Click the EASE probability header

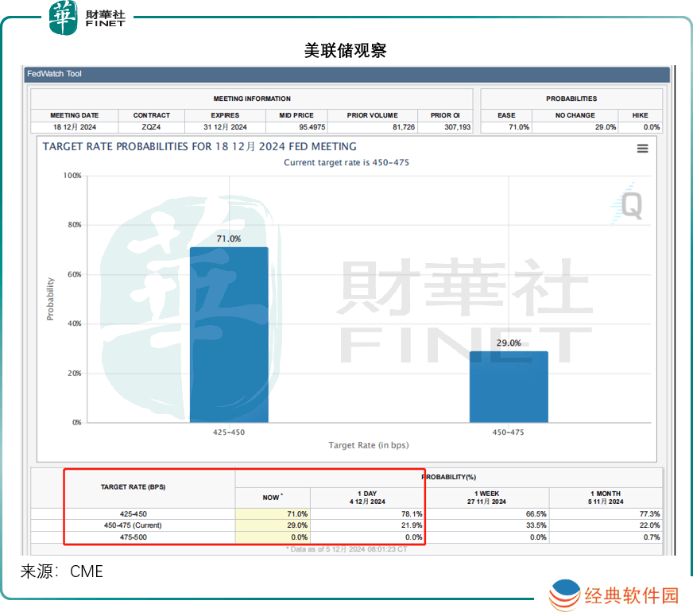(506, 115)
